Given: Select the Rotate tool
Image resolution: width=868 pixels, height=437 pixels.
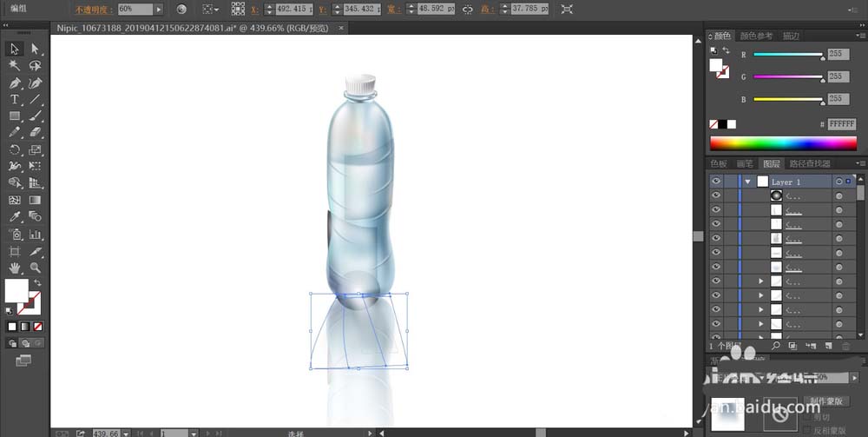Looking at the screenshot, I should click(15, 149).
